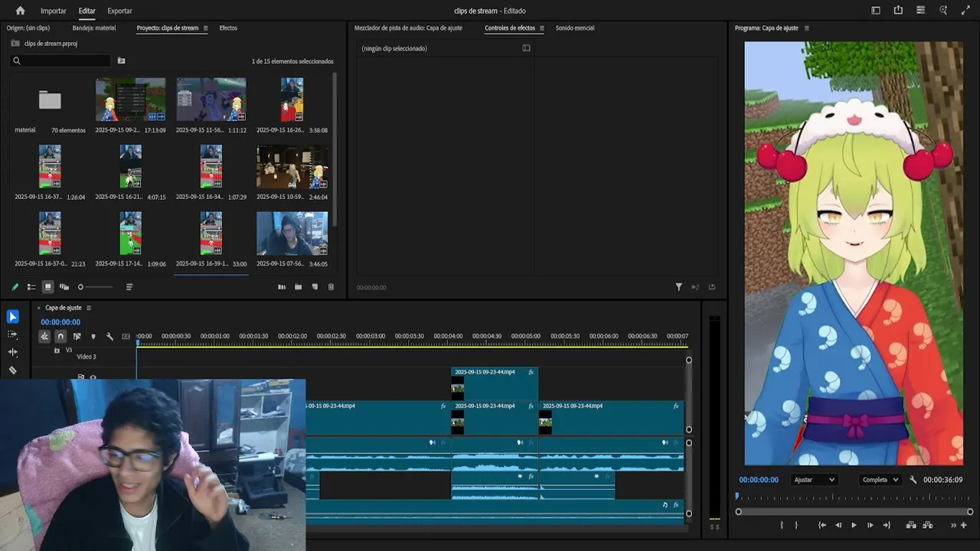Click the project panel trash delete icon
This screenshot has width=980, height=551.
pos(331,287)
